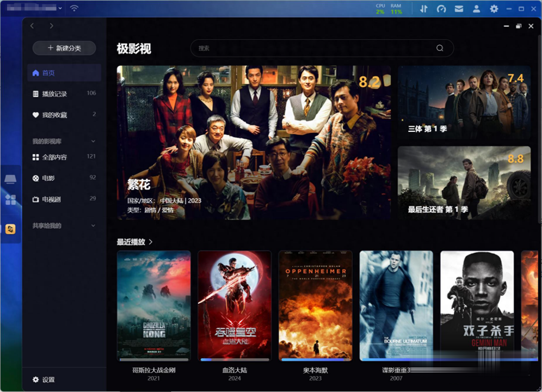Click the 8.8 rating on 最后生还者 card
542x392 pixels.
(515, 159)
